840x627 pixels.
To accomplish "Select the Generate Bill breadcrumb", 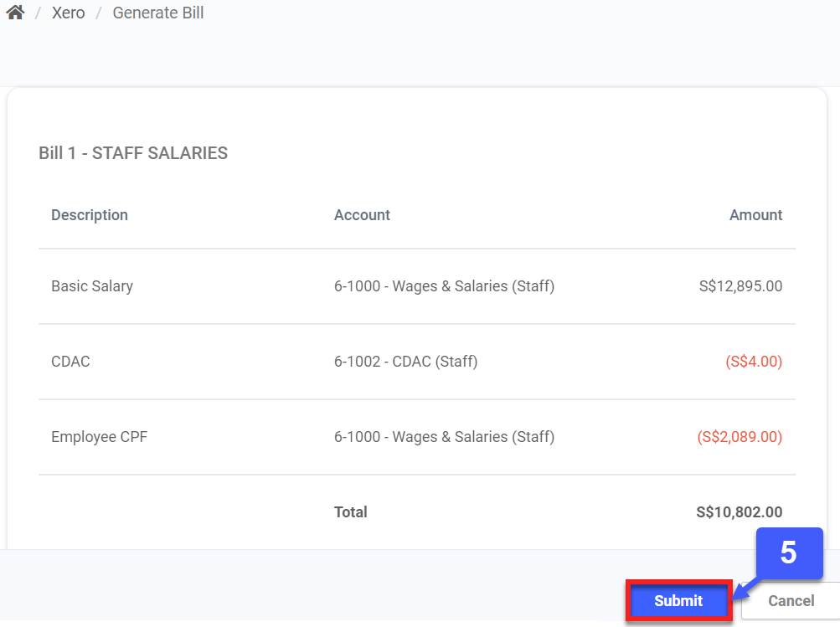I will click(158, 13).
